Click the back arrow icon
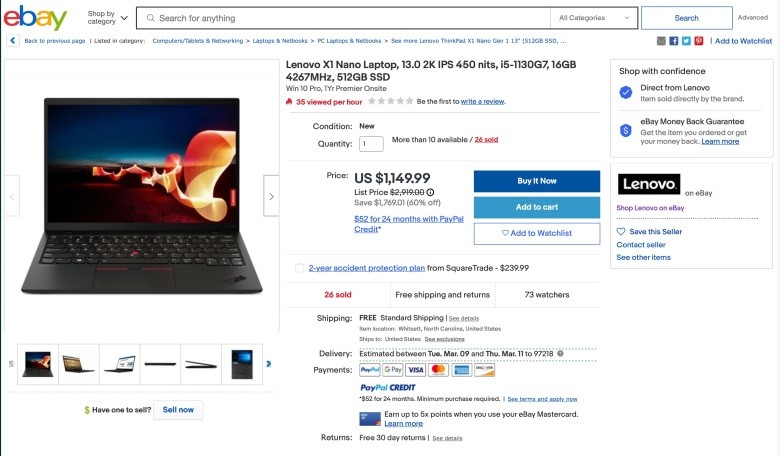Screen dimensions: 780x456 (x=13, y=41)
